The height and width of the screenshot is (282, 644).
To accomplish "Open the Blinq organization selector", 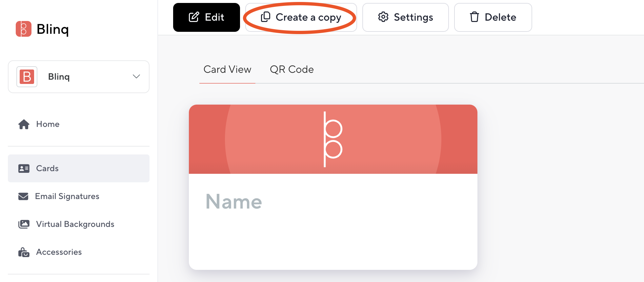I will [x=79, y=77].
